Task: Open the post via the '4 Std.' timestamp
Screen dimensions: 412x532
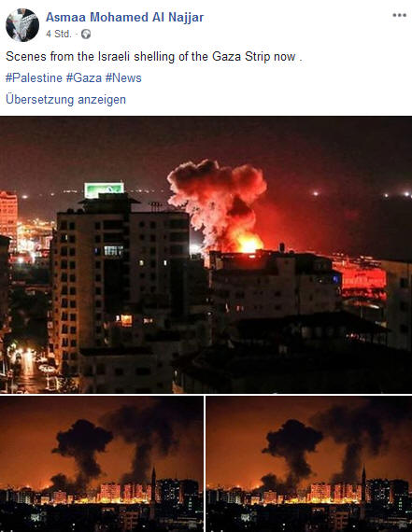Action: 59,34
